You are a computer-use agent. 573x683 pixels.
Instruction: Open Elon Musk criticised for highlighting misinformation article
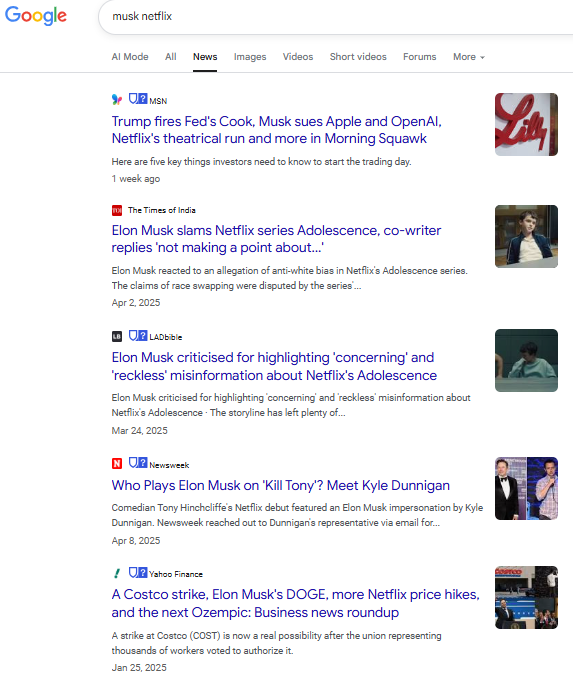(x=274, y=366)
